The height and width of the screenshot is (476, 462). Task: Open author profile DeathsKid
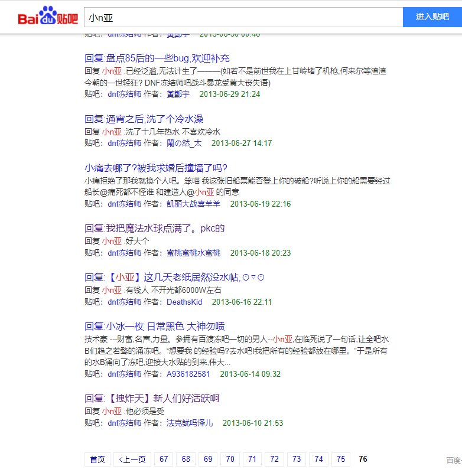[x=184, y=302]
